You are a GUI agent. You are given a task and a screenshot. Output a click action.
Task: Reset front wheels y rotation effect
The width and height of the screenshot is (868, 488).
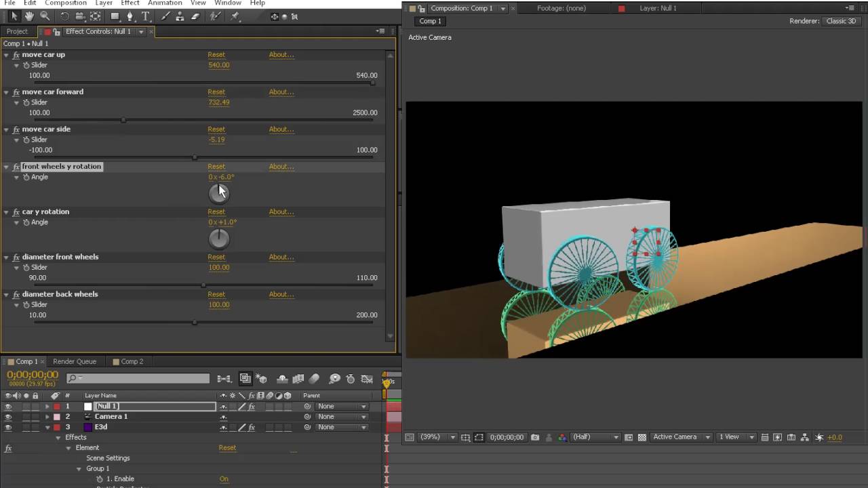(216, 167)
